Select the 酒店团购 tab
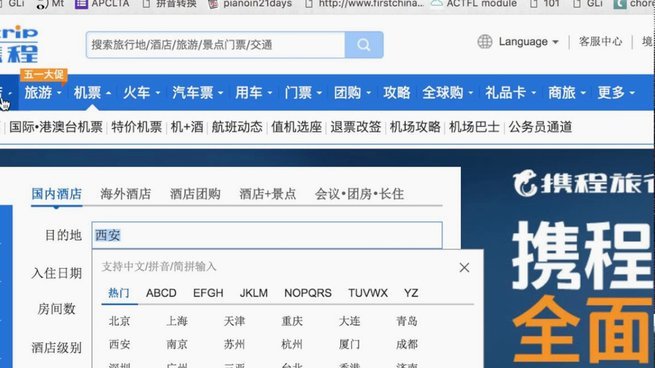Screen dimensions: 655x368 [195, 194]
